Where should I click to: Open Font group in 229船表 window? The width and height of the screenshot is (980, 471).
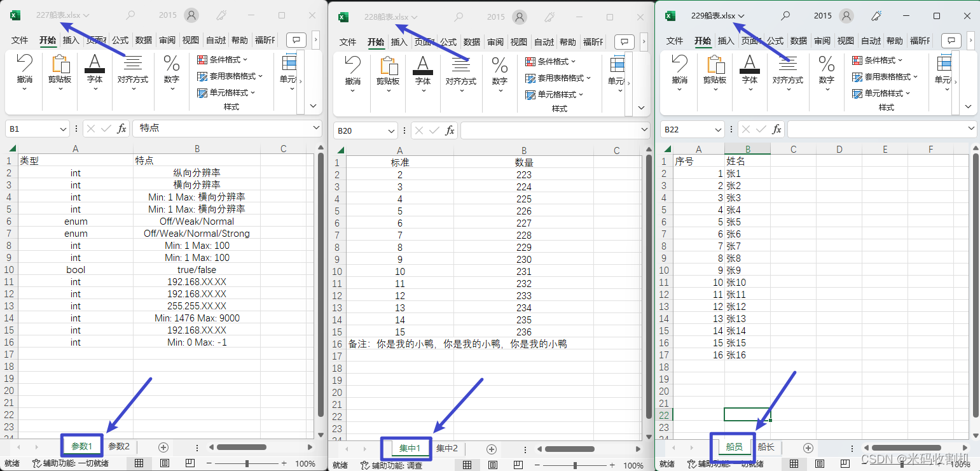(x=750, y=72)
